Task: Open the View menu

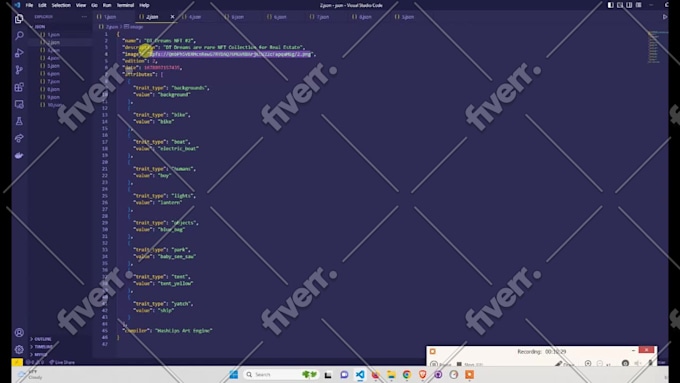Action: pos(81,5)
